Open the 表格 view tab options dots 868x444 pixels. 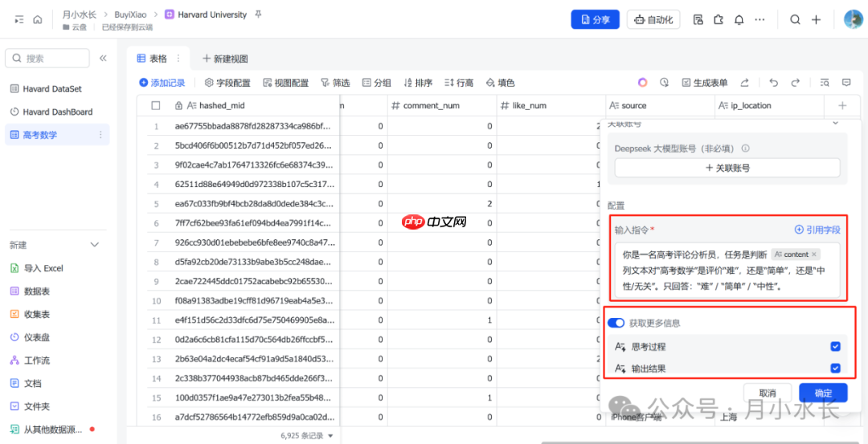(178, 58)
